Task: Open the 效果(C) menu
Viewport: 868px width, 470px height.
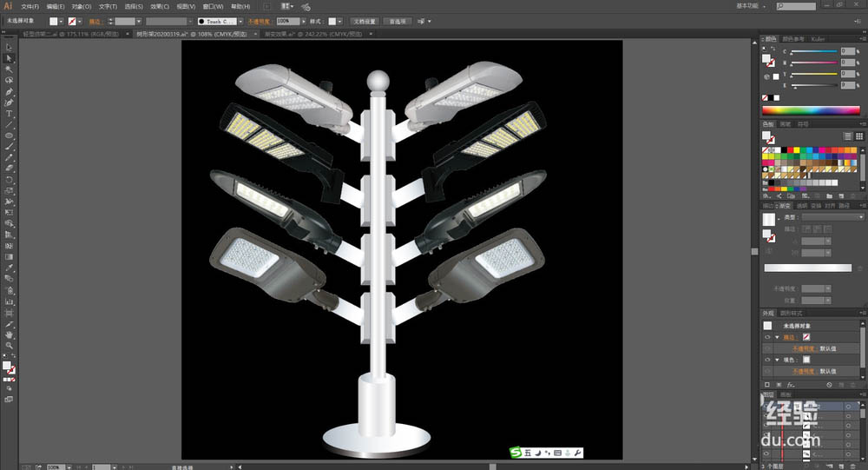Action: click(161, 6)
